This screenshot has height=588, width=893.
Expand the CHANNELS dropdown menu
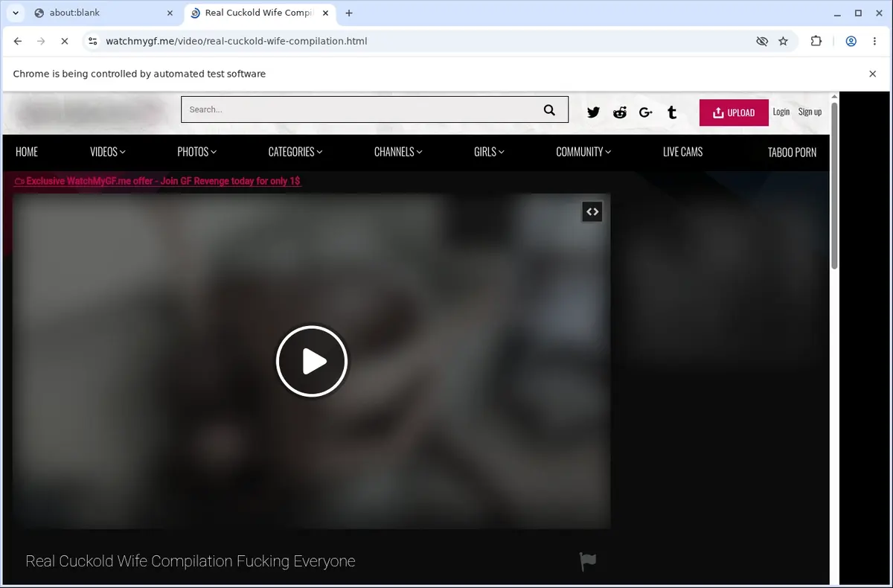point(398,152)
